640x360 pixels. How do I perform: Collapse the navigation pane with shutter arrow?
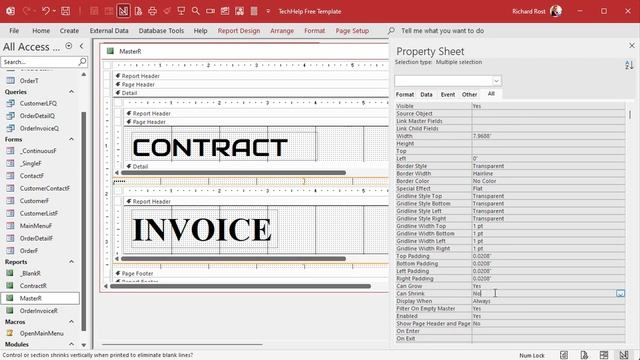[x=82, y=46]
